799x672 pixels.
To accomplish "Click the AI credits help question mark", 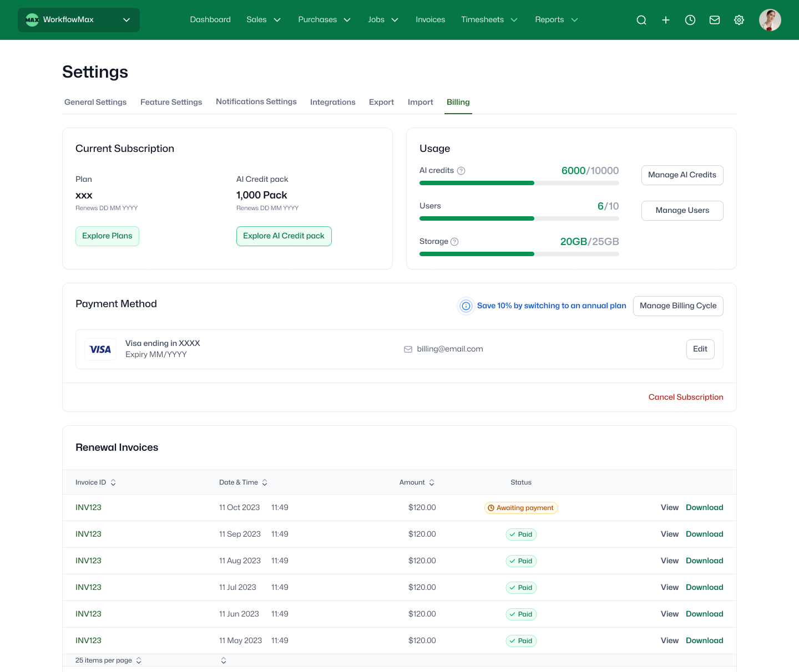I will point(462,171).
